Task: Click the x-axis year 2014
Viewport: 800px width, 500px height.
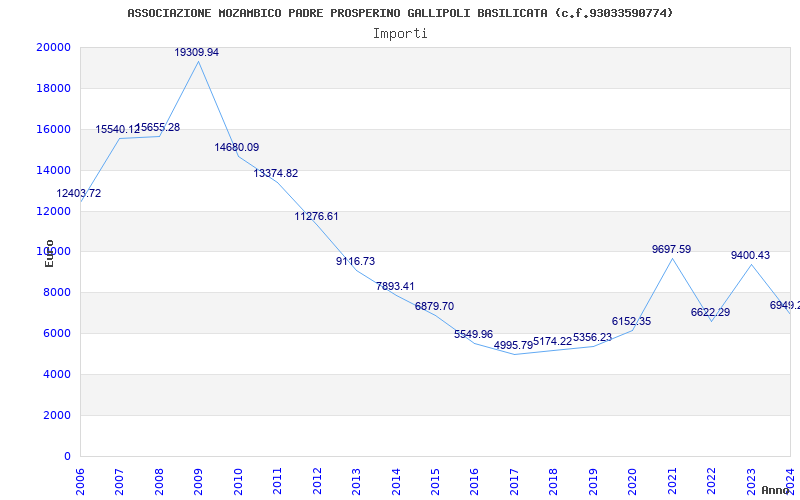Action: coord(395,482)
